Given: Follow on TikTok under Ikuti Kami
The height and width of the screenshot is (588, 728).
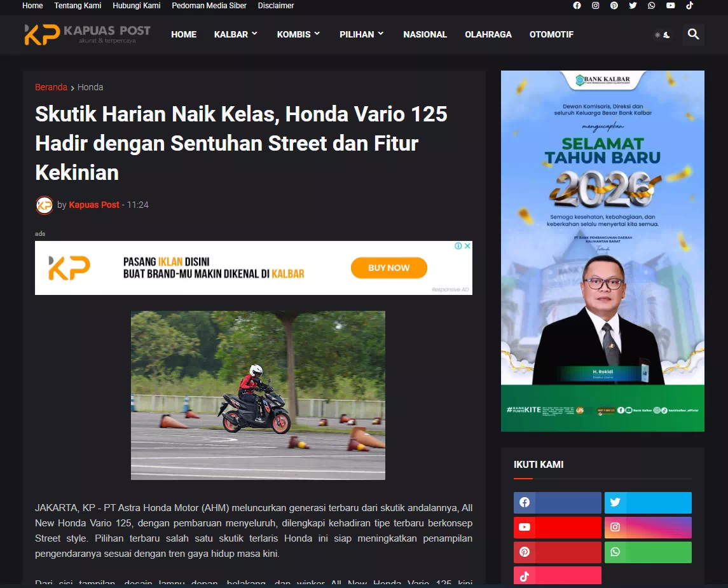Looking at the screenshot, I should [557, 576].
